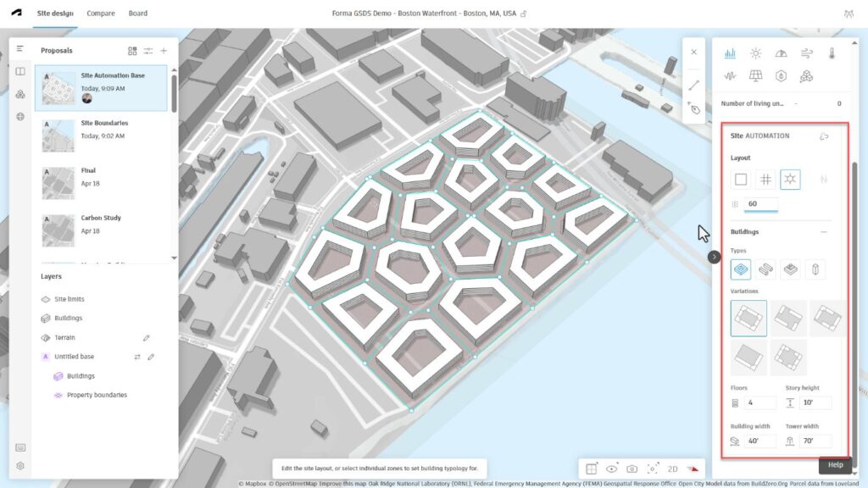Add a new proposal with plus icon

[x=164, y=51]
